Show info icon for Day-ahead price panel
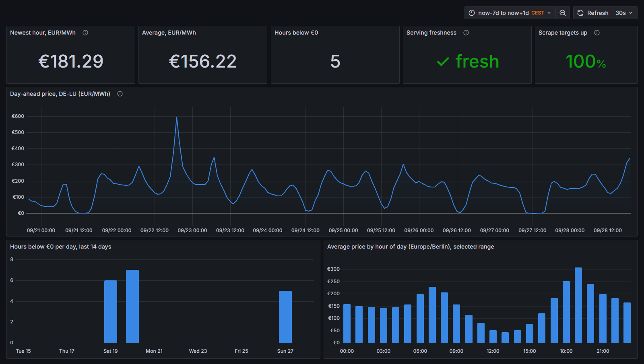 coord(120,94)
